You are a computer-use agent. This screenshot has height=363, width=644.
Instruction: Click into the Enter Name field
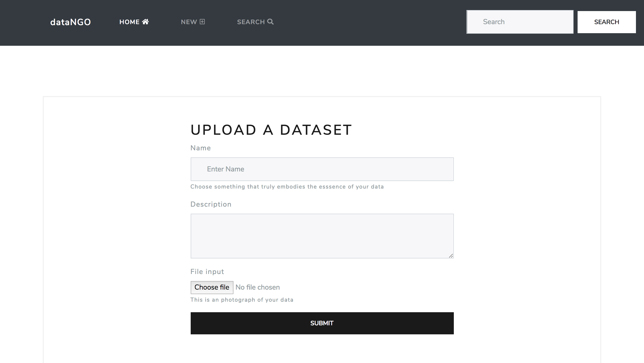[322, 169]
